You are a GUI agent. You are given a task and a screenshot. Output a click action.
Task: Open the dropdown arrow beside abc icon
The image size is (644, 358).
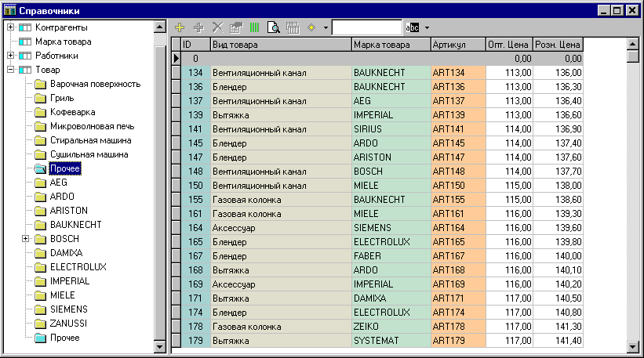pyautogui.click(x=428, y=28)
